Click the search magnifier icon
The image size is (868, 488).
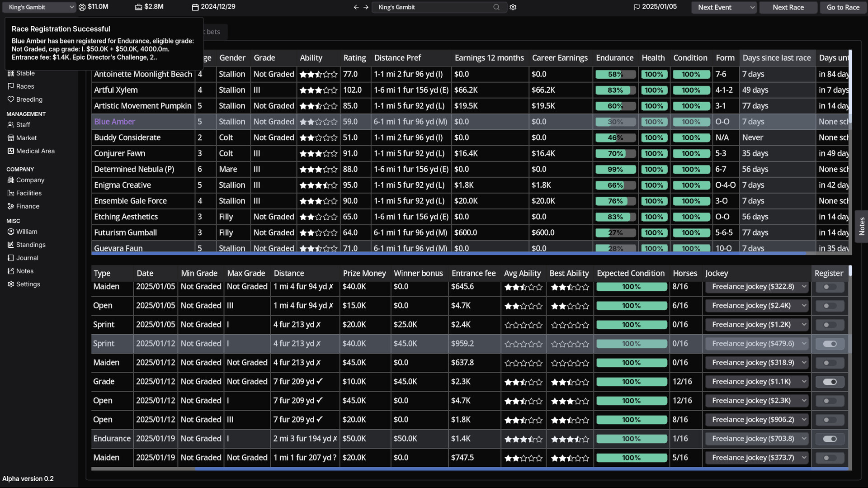tap(496, 7)
